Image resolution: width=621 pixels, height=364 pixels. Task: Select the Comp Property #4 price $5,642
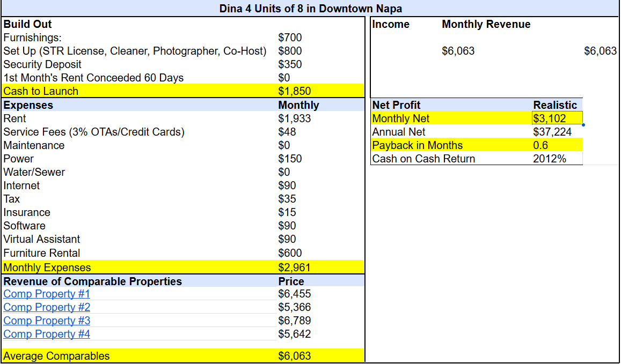294,334
